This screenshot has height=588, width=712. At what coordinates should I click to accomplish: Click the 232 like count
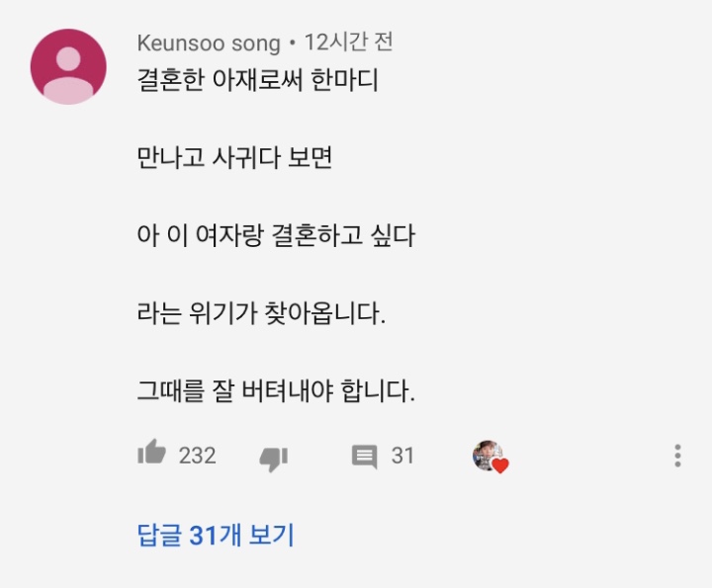pos(197,456)
